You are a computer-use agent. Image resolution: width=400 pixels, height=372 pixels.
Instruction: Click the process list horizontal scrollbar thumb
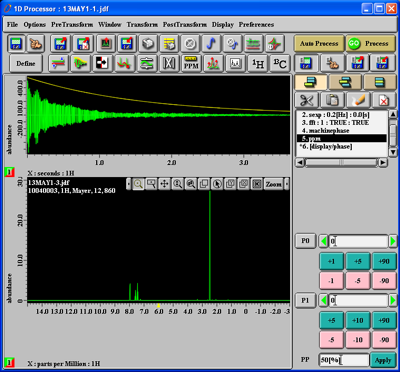pos(341,163)
